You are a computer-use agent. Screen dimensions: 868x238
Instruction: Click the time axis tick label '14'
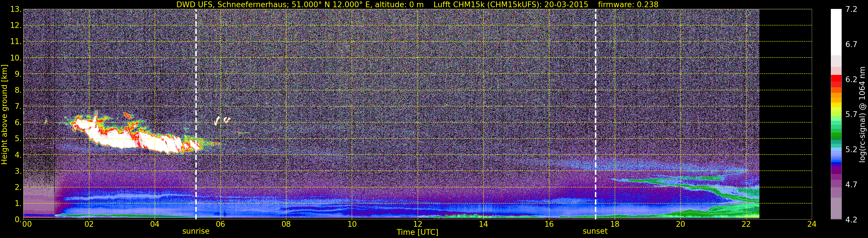point(483,224)
